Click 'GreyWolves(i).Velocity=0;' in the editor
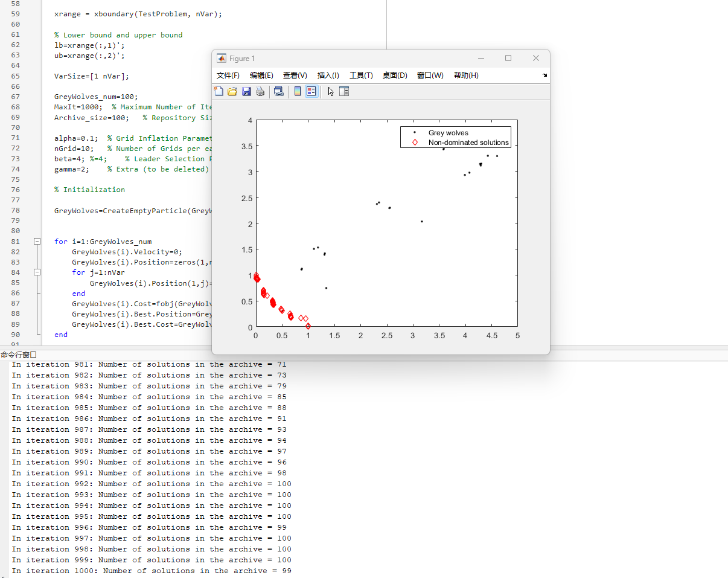The width and height of the screenshot is (728, 578). pos(127,252)
